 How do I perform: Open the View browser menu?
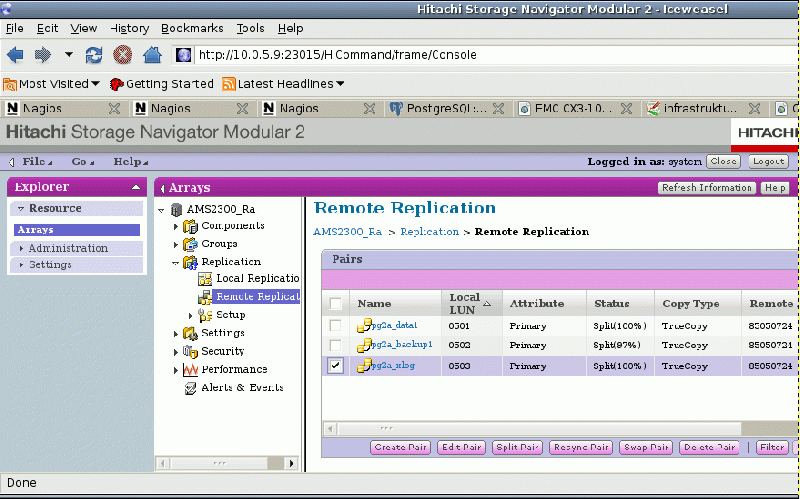point(84,29)
